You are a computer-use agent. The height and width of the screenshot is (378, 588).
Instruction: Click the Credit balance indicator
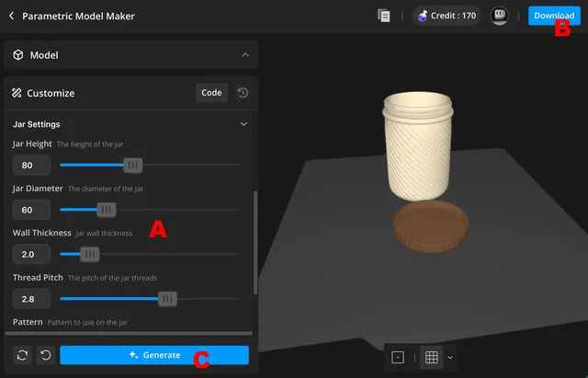click(x=446, y=16)
